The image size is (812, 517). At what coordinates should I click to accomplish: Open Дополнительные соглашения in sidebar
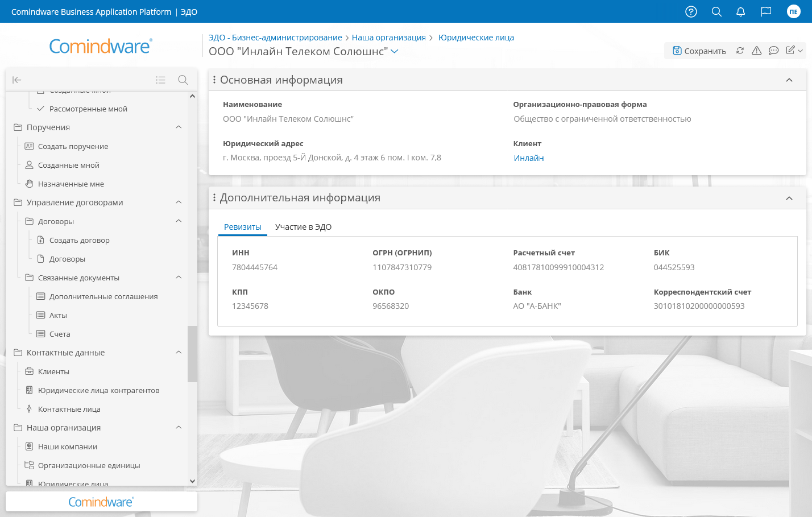(x=103, y=296)
